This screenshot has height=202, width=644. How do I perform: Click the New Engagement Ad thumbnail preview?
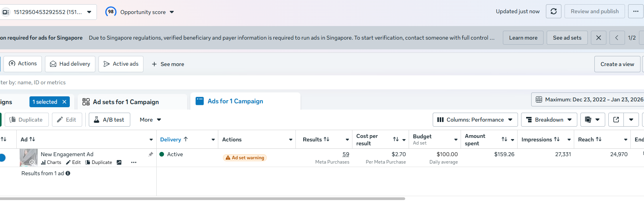point(29,158)
